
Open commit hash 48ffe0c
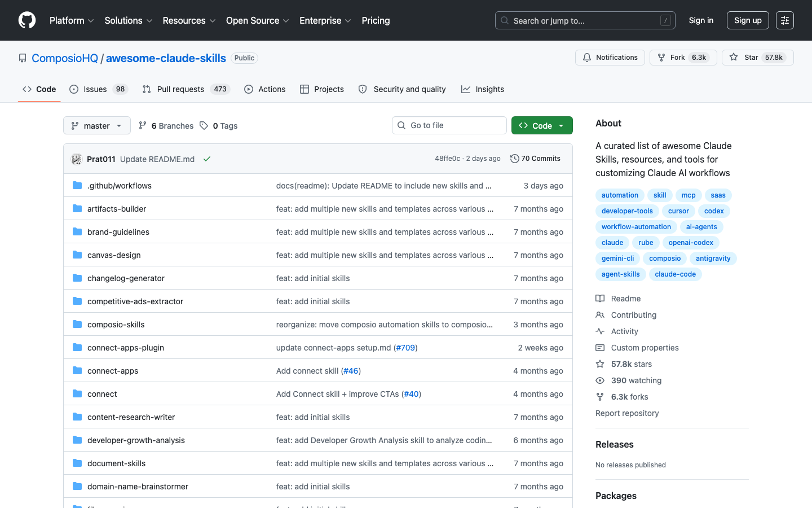(x=447, y=159)
